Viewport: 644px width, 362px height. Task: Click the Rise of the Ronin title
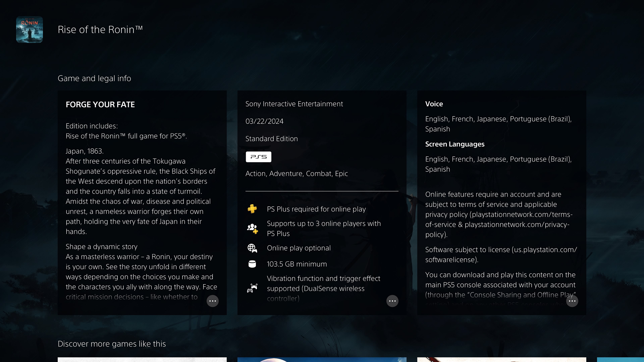[x=100, y=30]
